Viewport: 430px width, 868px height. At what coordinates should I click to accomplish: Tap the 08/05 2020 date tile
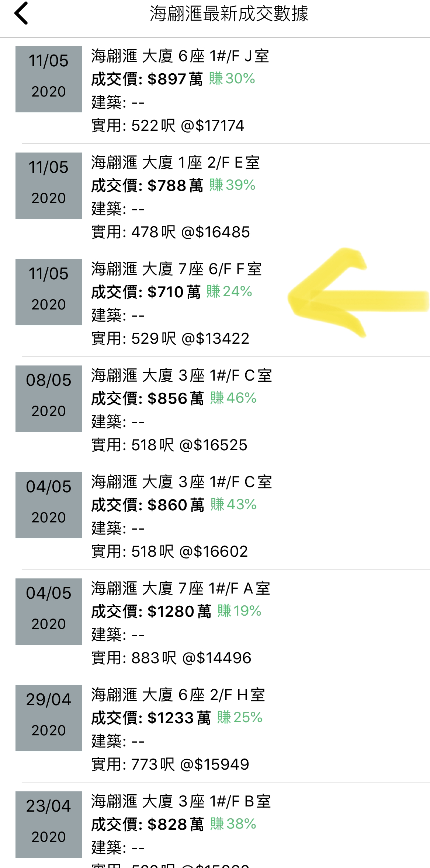tap(49, 398)
